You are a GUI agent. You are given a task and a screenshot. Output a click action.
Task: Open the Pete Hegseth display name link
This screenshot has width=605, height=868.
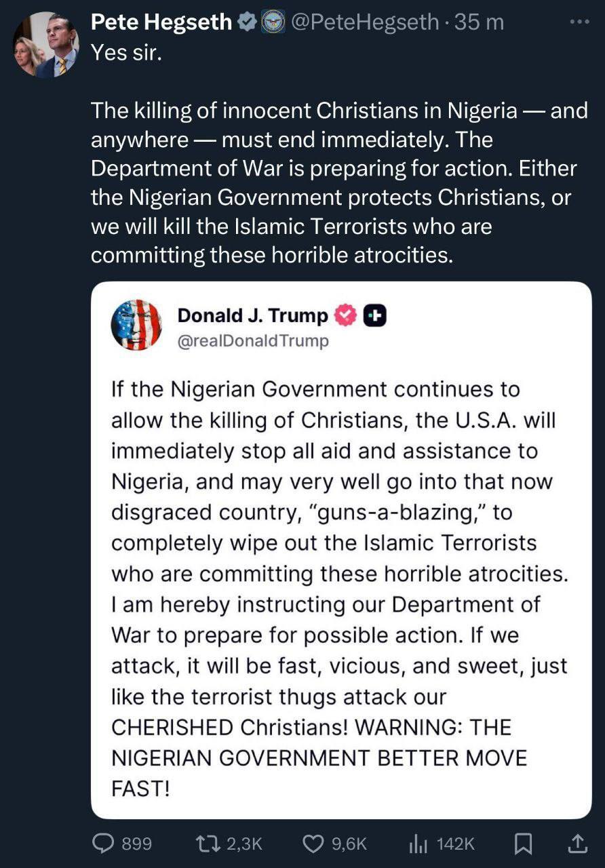[161, 22]
